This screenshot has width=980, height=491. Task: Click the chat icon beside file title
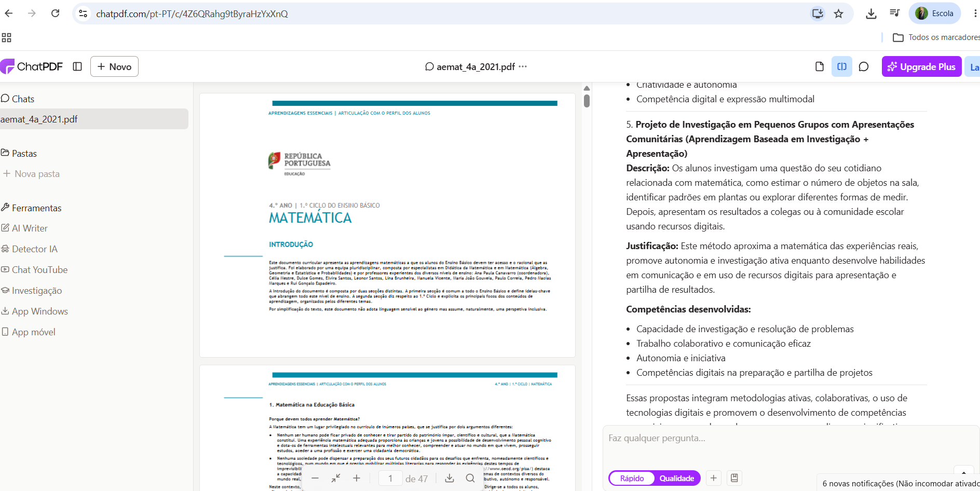pyautogui.click(x=429, y=66)
